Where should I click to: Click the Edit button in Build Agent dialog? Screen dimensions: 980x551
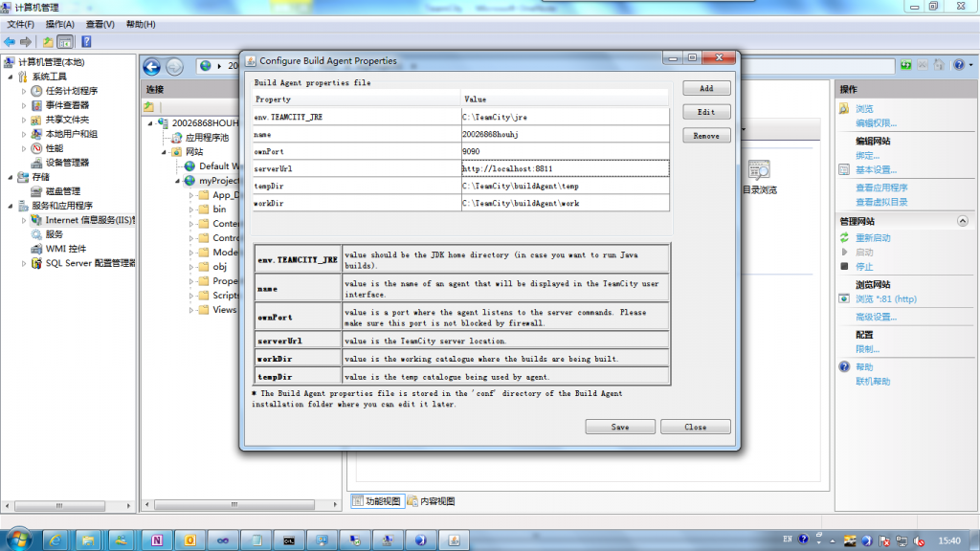706,113
